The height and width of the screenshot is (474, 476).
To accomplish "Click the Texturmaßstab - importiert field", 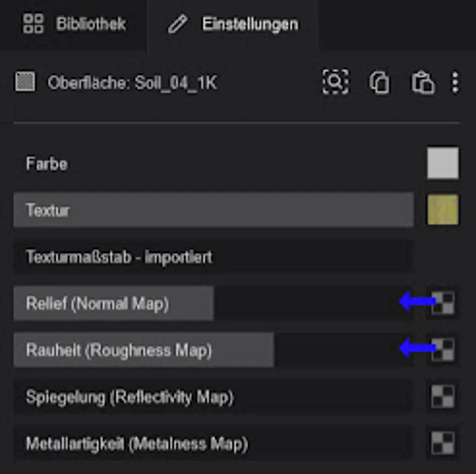I will point(213,257).
